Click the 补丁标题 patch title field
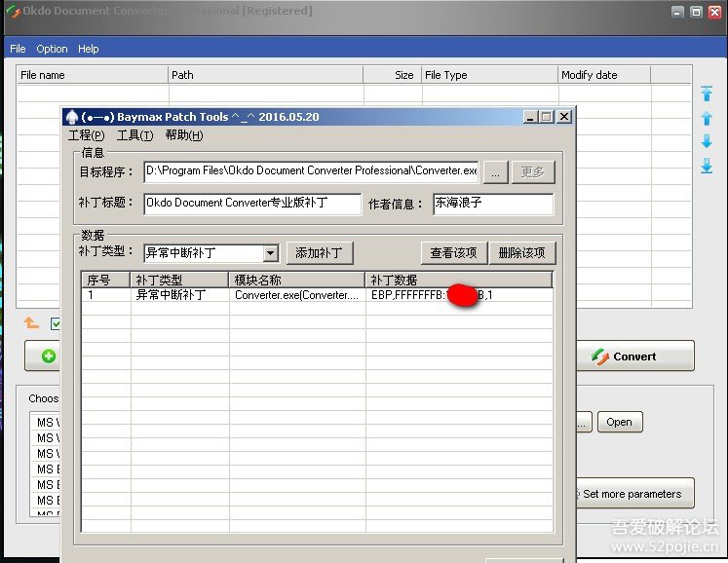This screenshot has width=728, height=563. click(252, 204)
